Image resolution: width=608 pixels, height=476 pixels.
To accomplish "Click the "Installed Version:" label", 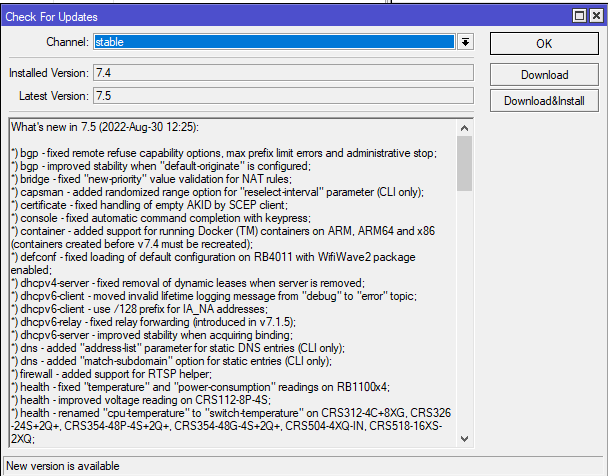I will [49, 73].
